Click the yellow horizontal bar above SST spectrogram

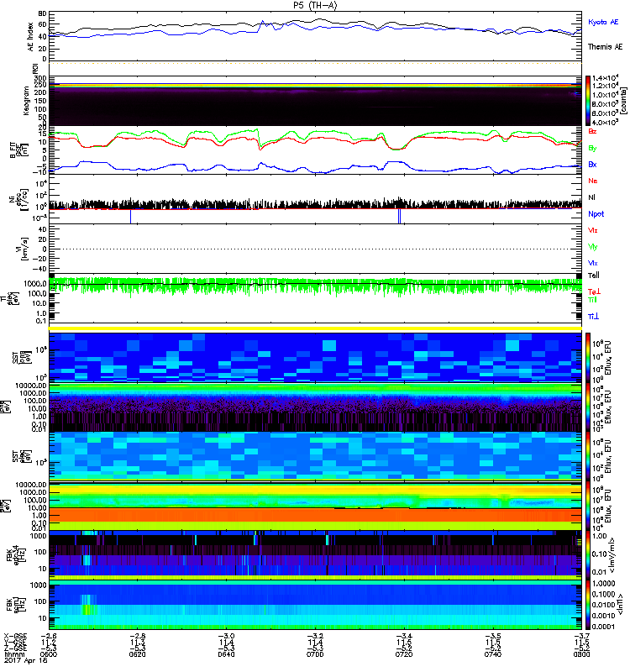(316, 328)
